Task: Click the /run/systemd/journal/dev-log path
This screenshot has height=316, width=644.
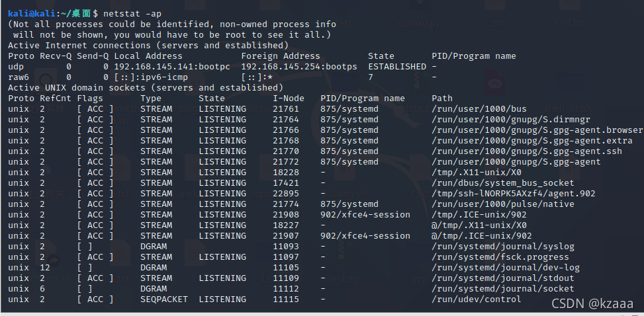Action: point(505,268)
